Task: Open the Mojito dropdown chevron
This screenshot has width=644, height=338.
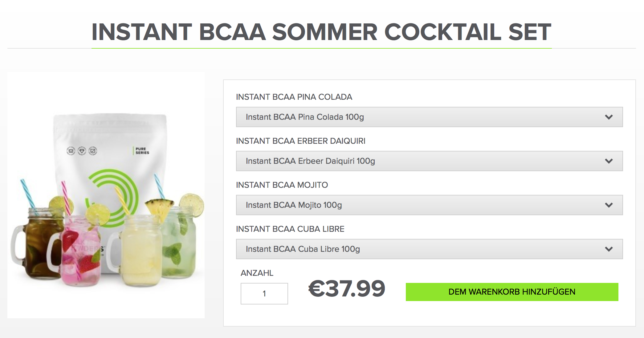Action: (x=609, y=205)
